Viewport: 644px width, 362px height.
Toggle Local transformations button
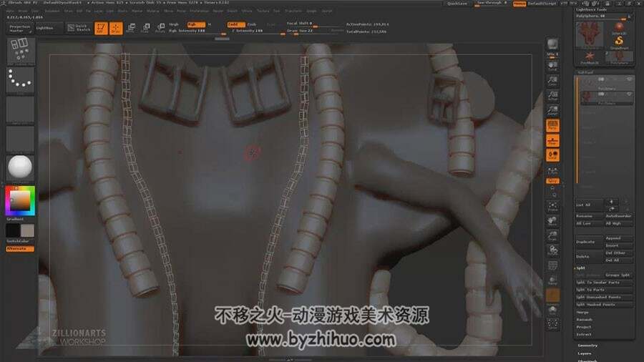pyautogui.click(x=552, y=155)
